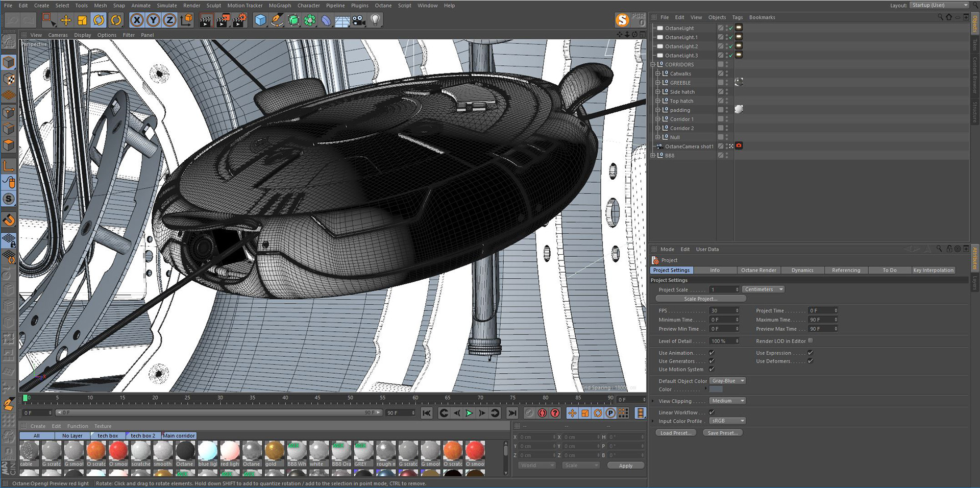The width and height of the screenshot is (980, 488).
Task: Click Save Preset... button
Action: click(x=723, y=433)
